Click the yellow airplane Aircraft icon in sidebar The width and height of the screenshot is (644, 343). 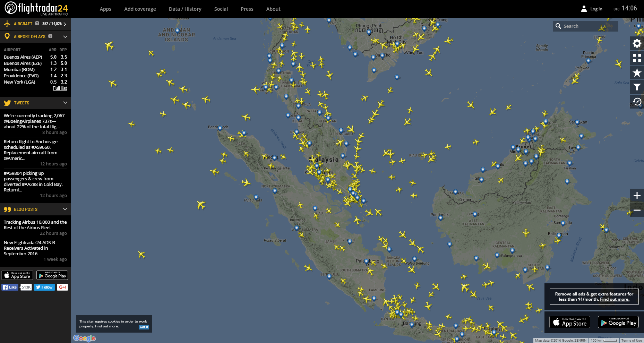point(7,24)
